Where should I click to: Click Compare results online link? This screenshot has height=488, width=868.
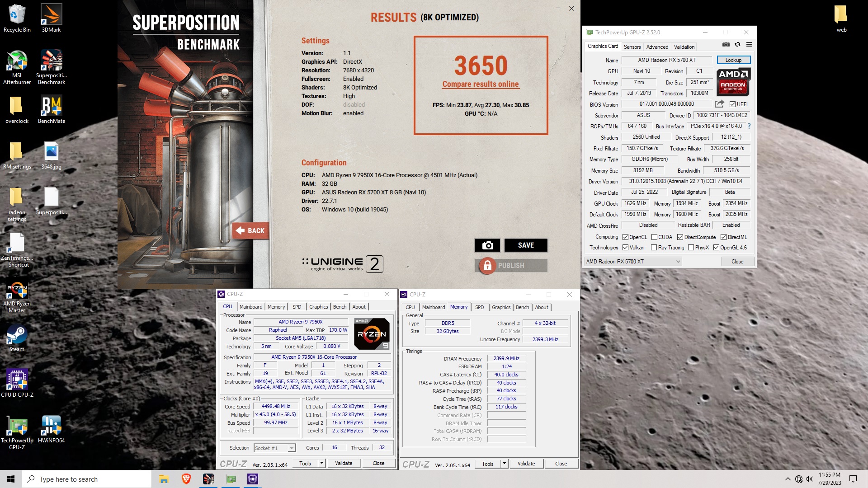[481, 84]
